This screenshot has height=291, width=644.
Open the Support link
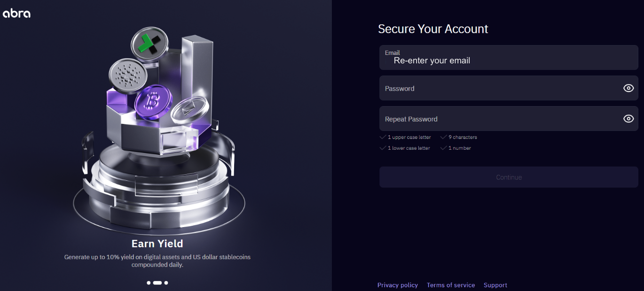click(495, 285)
